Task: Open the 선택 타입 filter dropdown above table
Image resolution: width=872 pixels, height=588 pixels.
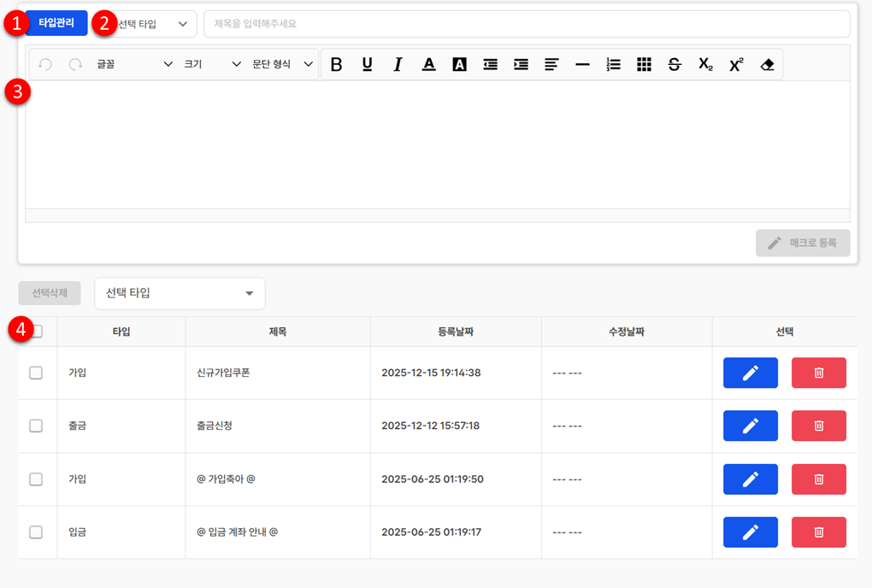Action: click(180, 293)
